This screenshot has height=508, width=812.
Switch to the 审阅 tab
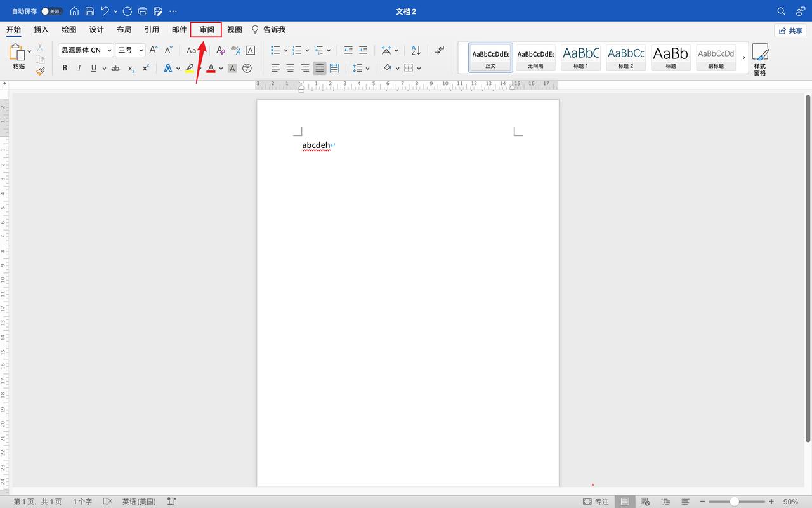pyautogui.click(x=207, y=30)
